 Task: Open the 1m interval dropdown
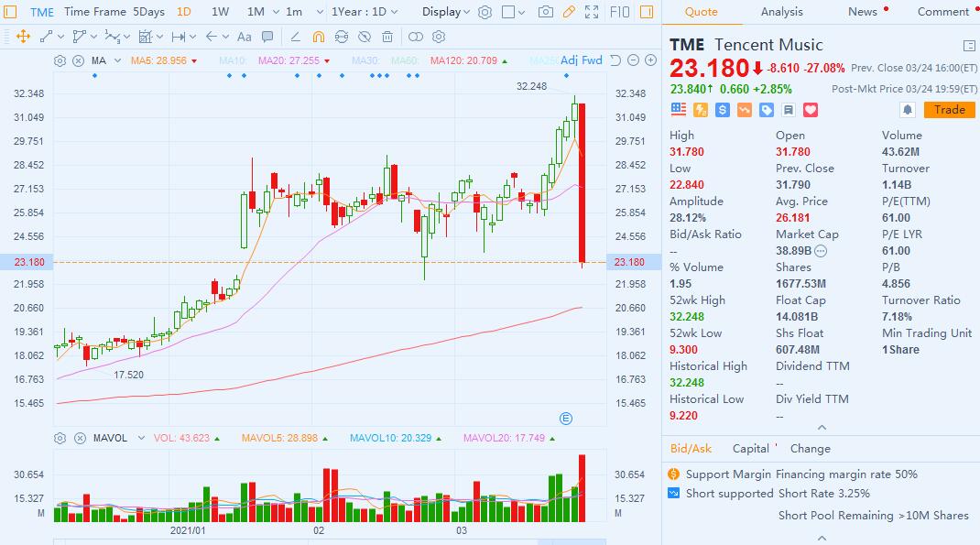[x=306, y=12]
